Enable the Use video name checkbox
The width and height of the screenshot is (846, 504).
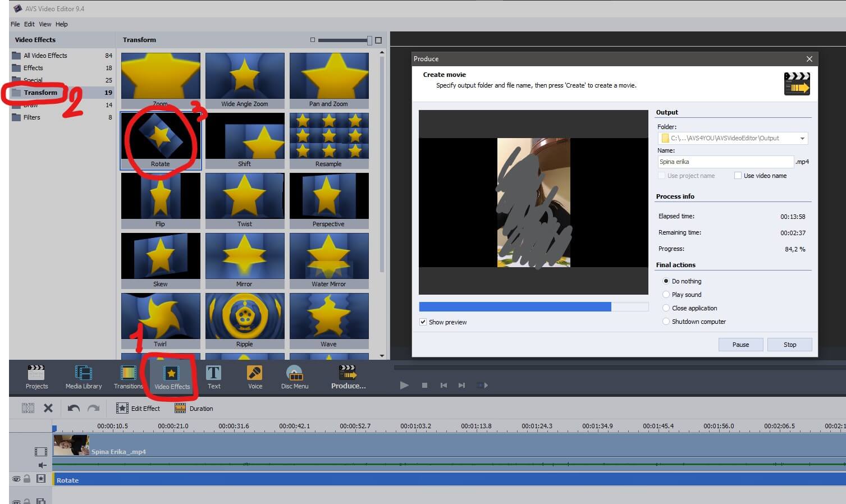(x=738, y=176)
